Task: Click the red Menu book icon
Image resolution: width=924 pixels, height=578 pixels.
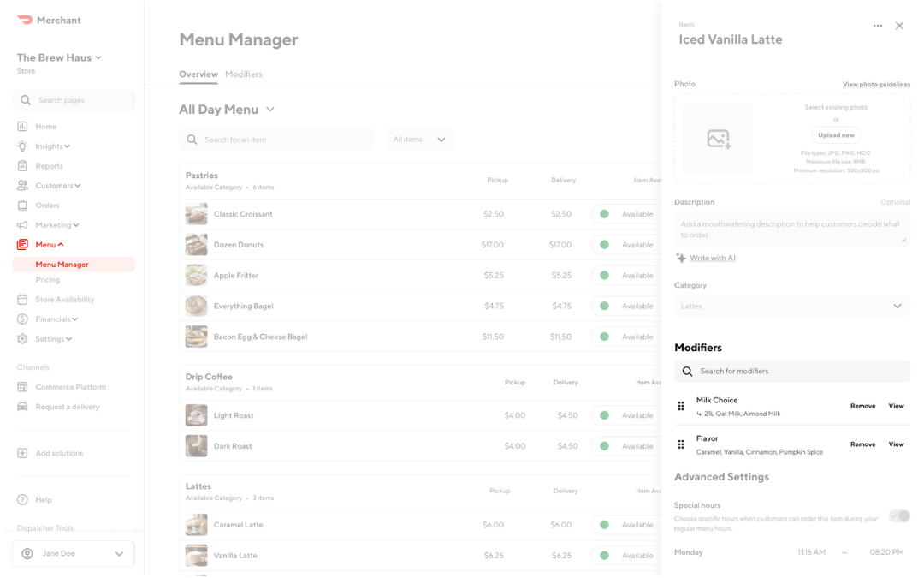Action: [22, 245]
